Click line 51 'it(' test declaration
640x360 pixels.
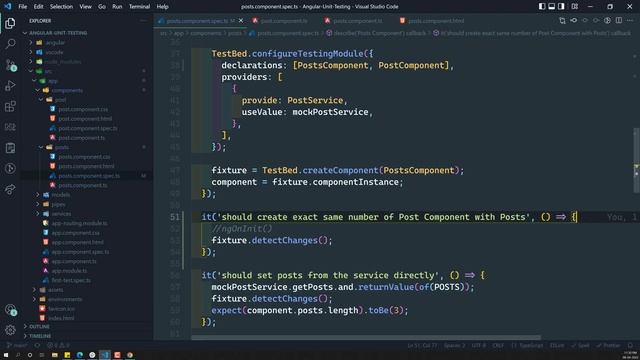[209, 217]
